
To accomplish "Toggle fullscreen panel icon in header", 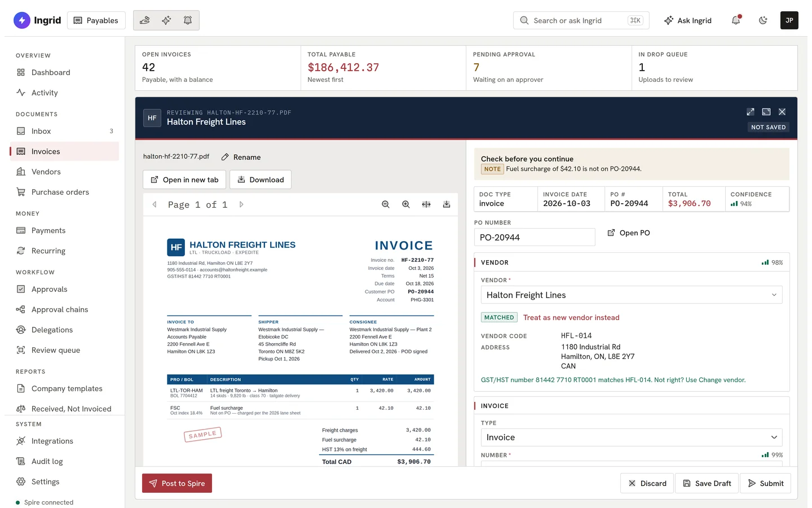I will coord(766,112).
